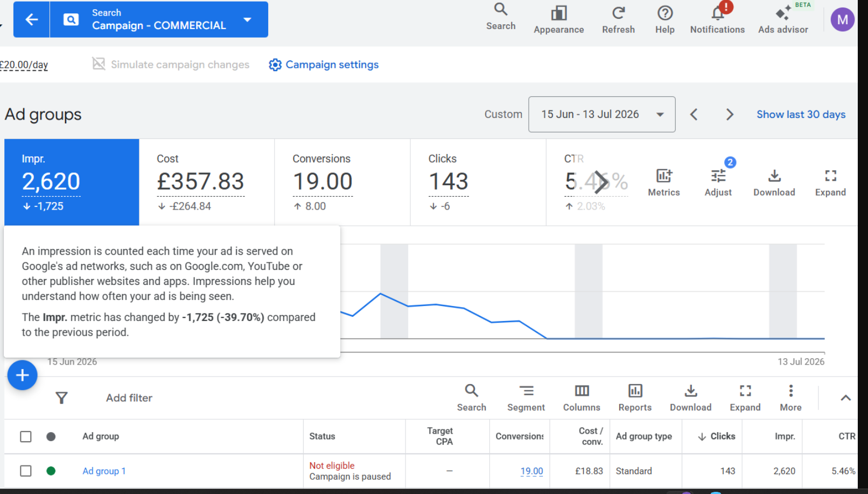Open the M account avatar
This screenshot has height=494, width=868.
(842, 20)
